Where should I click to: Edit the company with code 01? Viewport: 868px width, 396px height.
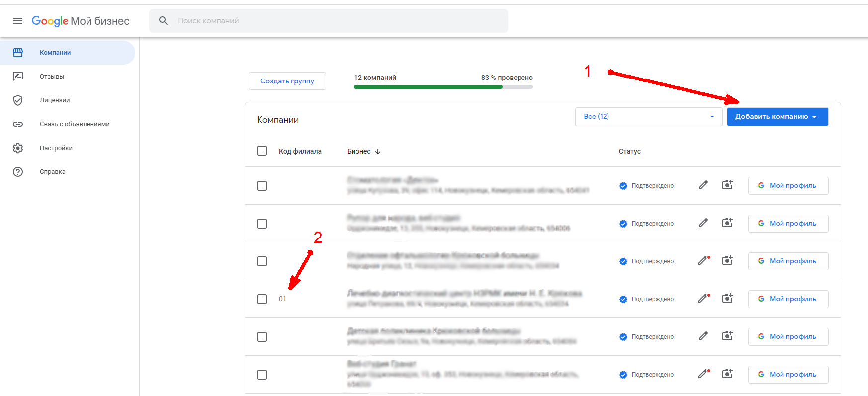click(x=704, y=298)
